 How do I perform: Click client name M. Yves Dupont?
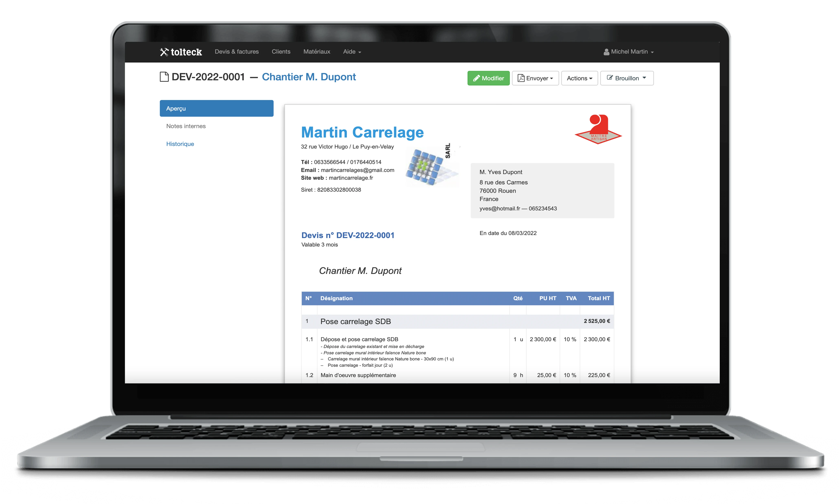click(501, 172)
